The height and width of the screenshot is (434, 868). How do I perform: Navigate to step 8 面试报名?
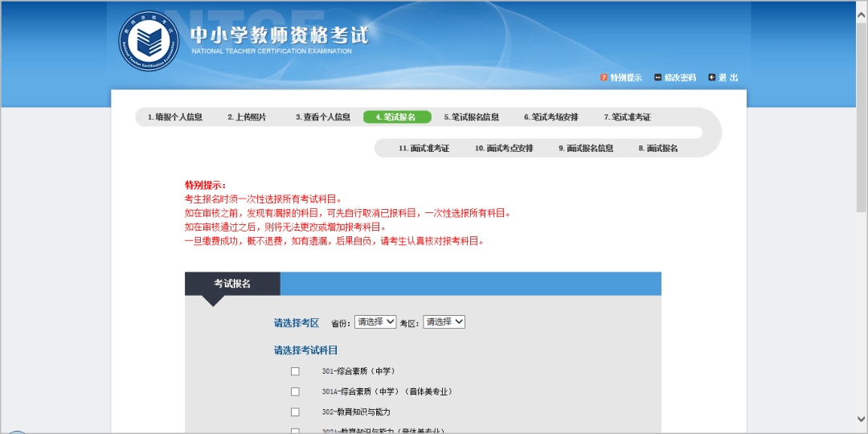point(658,149)
